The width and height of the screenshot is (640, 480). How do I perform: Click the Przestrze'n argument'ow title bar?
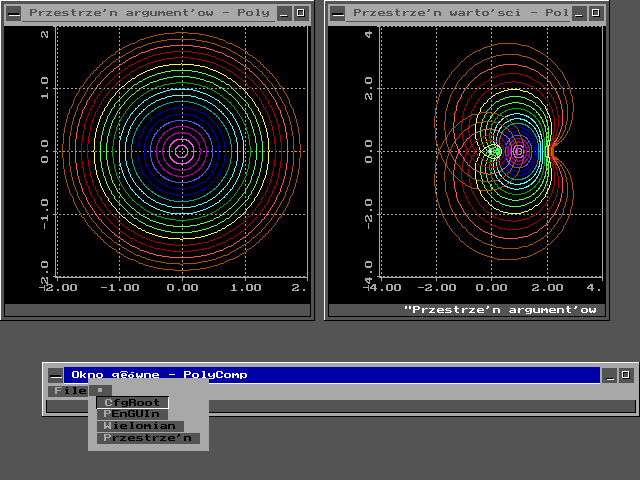(148, 13)
